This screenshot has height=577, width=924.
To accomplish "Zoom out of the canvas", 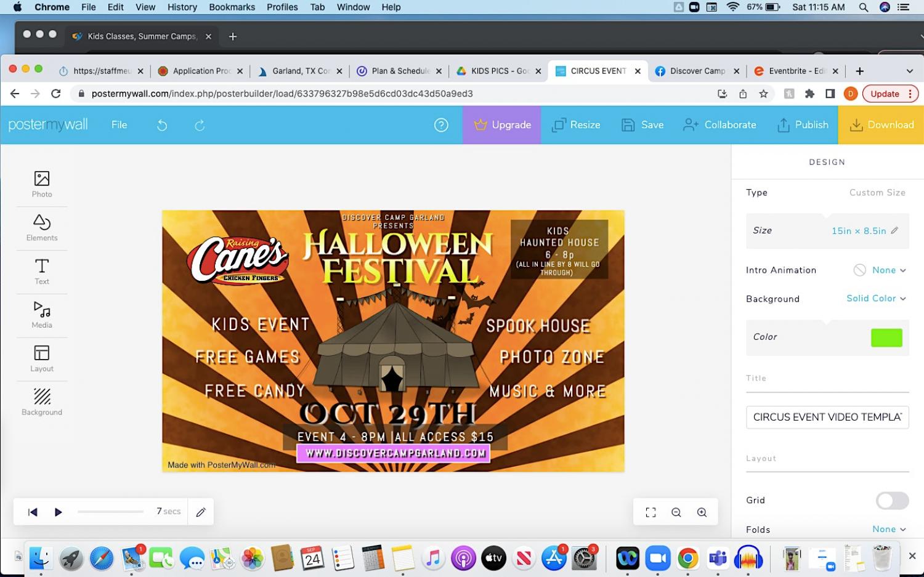I will (x=676, y=512).
